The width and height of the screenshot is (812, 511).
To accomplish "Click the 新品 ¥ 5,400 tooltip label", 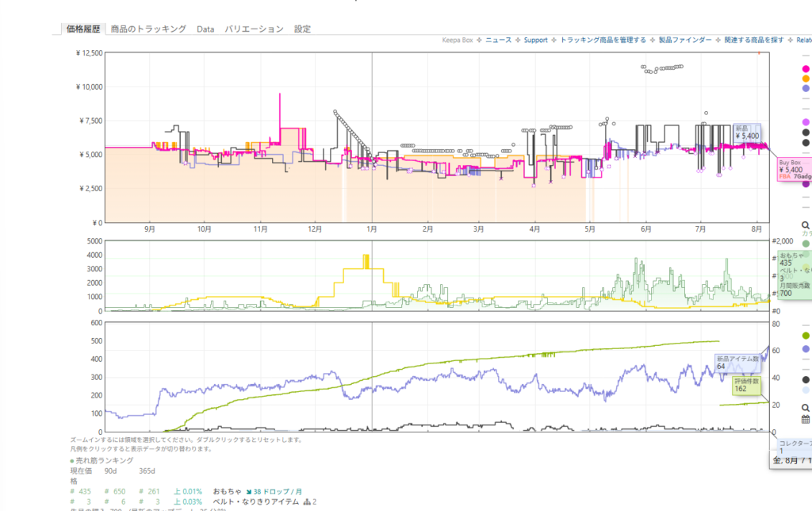I will (x=747, y=133).
